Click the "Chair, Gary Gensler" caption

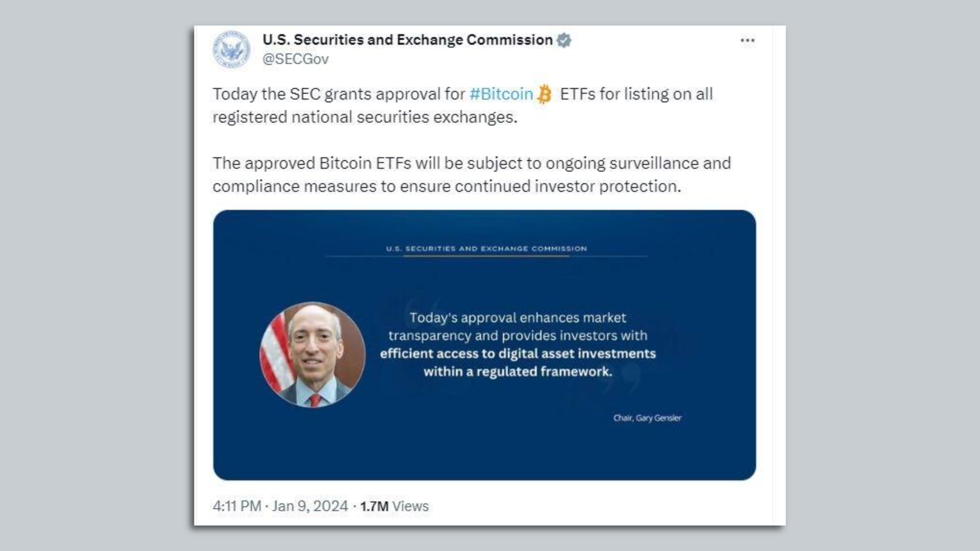647,418
